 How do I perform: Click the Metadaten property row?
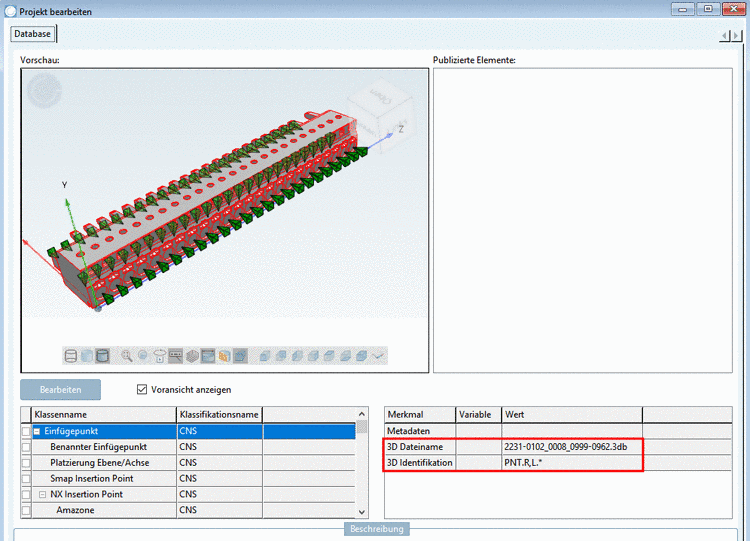click(558, 431)
